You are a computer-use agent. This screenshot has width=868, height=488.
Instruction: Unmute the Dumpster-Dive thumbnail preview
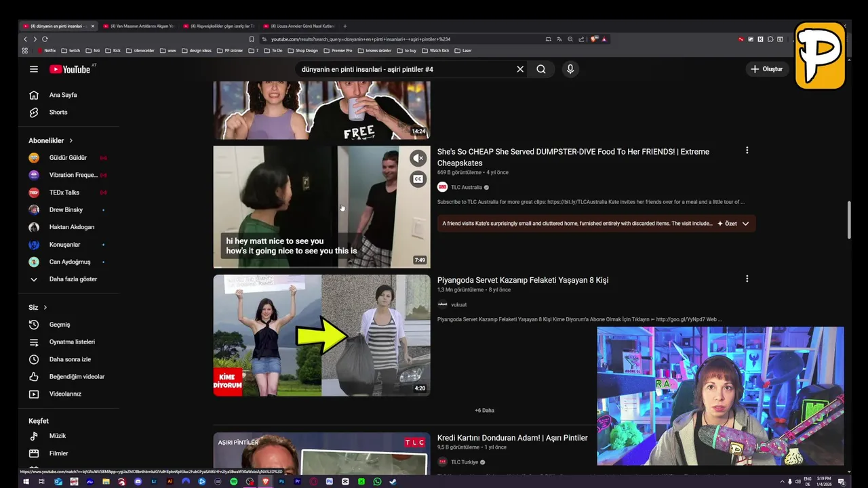pyautogui.click(x=418, y=159)
